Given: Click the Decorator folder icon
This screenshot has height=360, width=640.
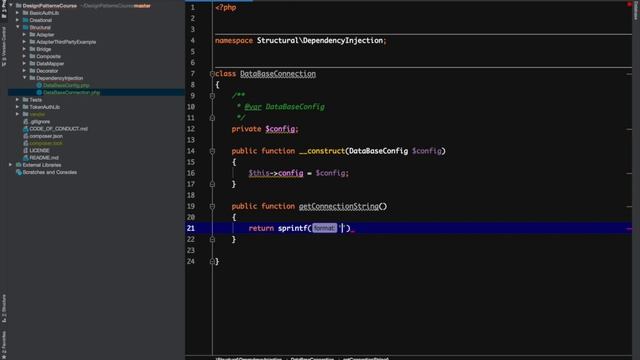Looking at the screenshot, I should 33,71.
